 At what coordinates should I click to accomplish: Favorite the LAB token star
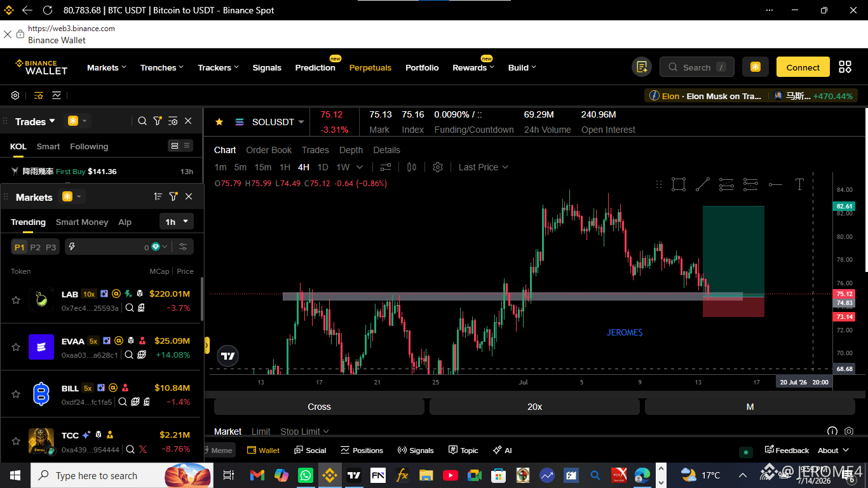pyautogui.click(x=16, y=300)
